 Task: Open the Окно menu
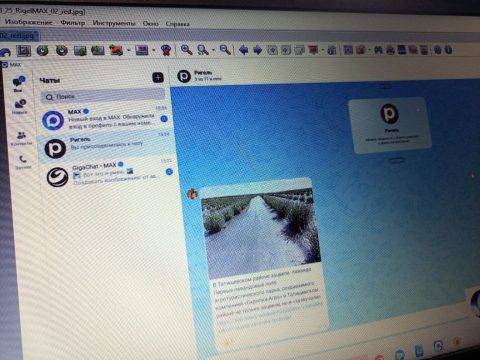click(150, 24)
